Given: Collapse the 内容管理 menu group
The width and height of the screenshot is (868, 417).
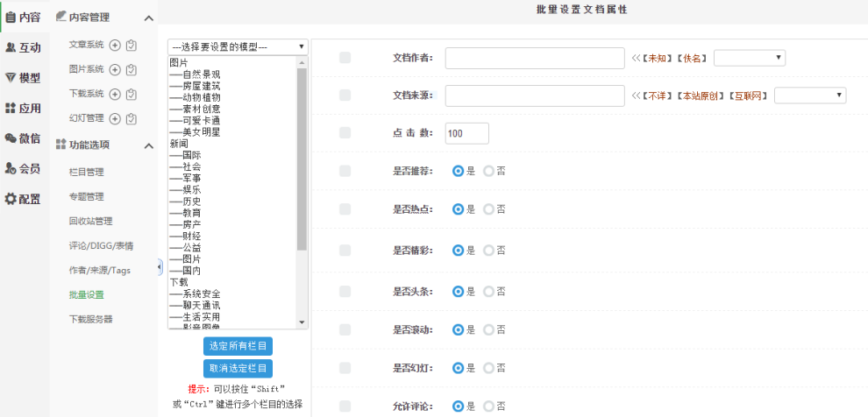Looking at the screenshot, I should point(148,18).
